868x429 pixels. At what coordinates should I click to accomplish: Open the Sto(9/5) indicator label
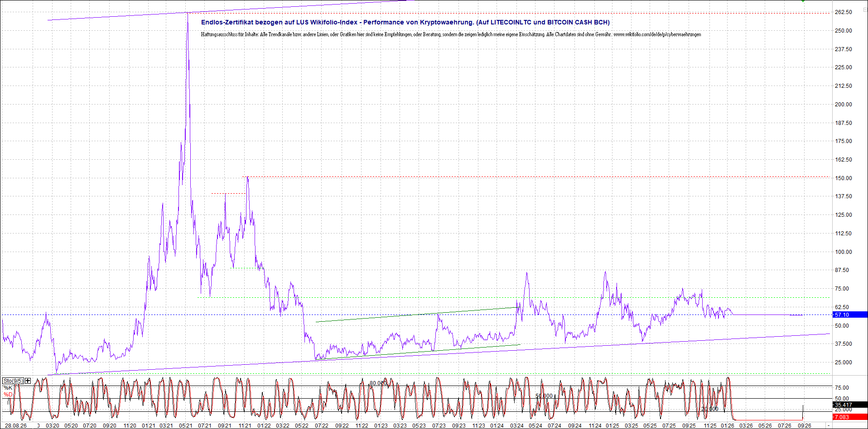[13, 381]
